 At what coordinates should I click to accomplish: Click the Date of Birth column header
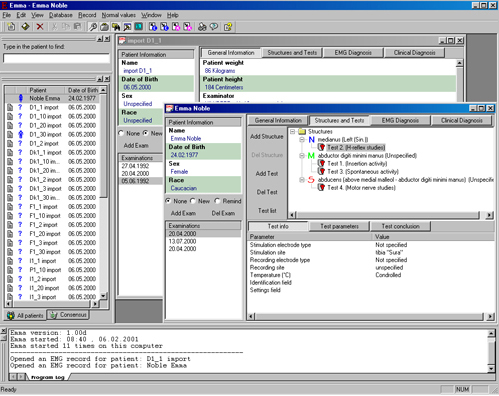point(82,90)
